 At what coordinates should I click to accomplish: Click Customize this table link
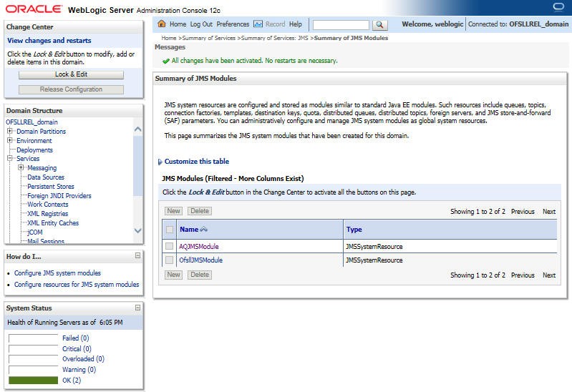197,162
